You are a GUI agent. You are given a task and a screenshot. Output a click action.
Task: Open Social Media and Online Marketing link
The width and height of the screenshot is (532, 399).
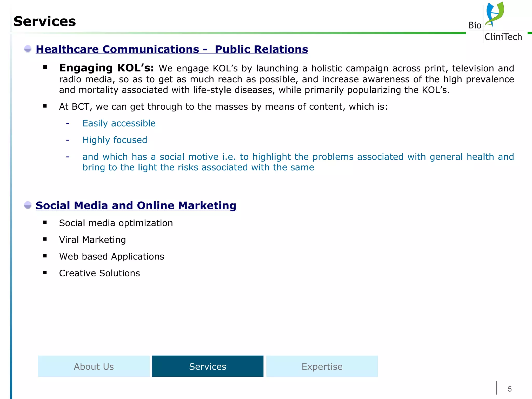pos(136,205)
